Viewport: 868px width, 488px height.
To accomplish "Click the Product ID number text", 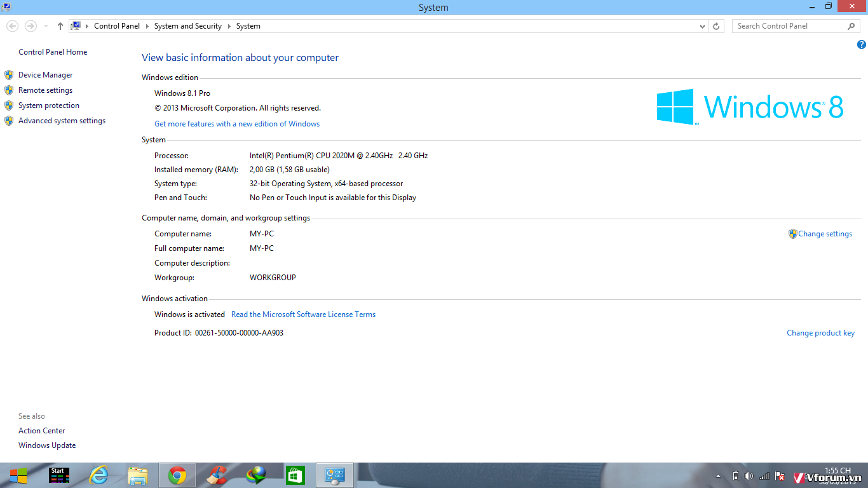I will 239,333.
